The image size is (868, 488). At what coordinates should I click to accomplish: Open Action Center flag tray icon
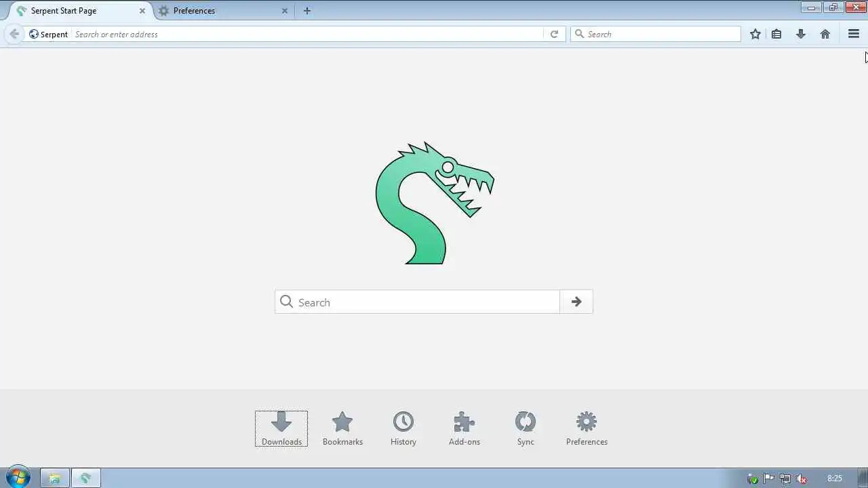pos(769,479)
